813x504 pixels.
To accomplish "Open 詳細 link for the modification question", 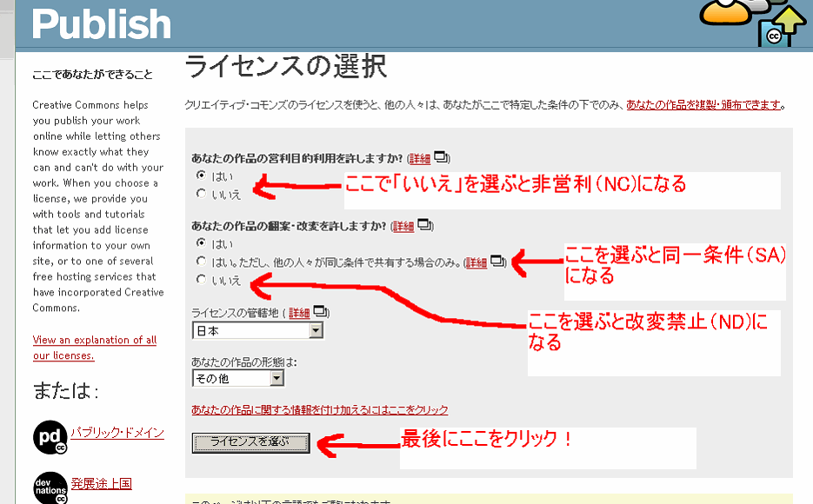I will point(403,227).
